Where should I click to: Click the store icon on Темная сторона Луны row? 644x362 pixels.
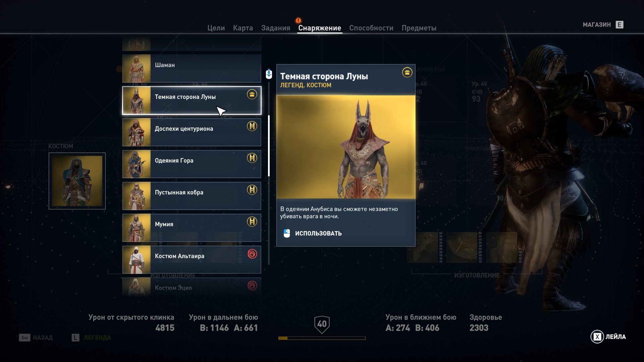click(x=252, y=94)
